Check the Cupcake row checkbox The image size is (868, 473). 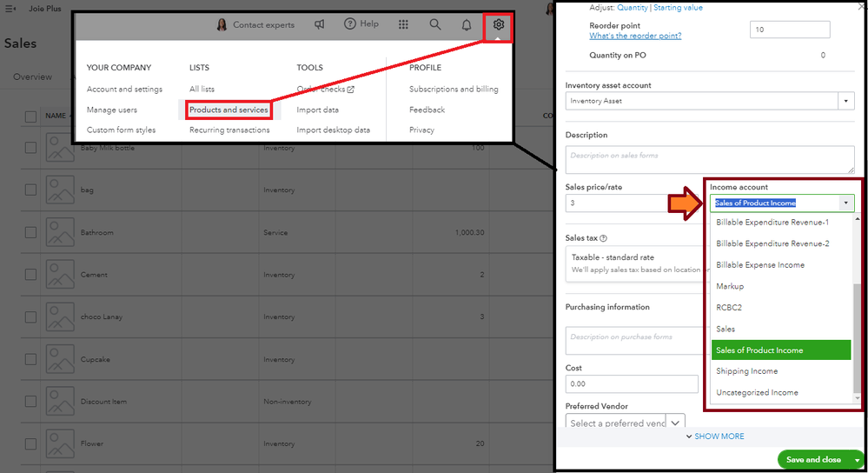pyautogui.click(x=30, y=359)
